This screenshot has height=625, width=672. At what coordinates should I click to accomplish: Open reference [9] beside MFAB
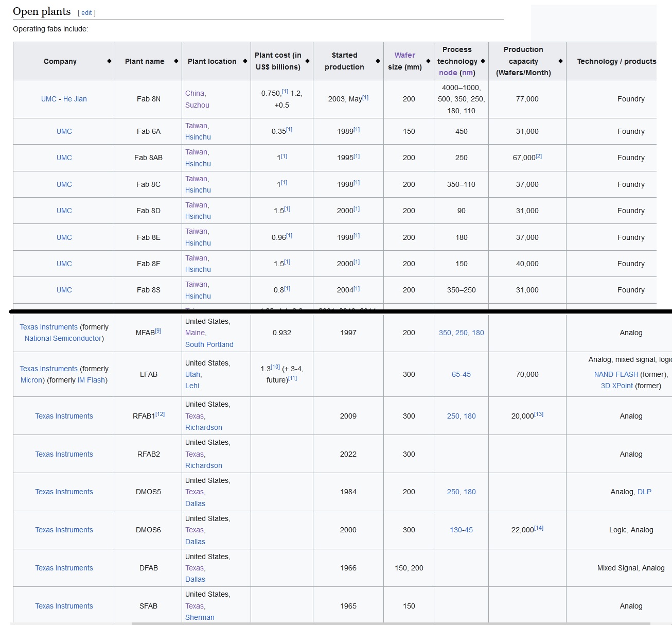(158, 331)
